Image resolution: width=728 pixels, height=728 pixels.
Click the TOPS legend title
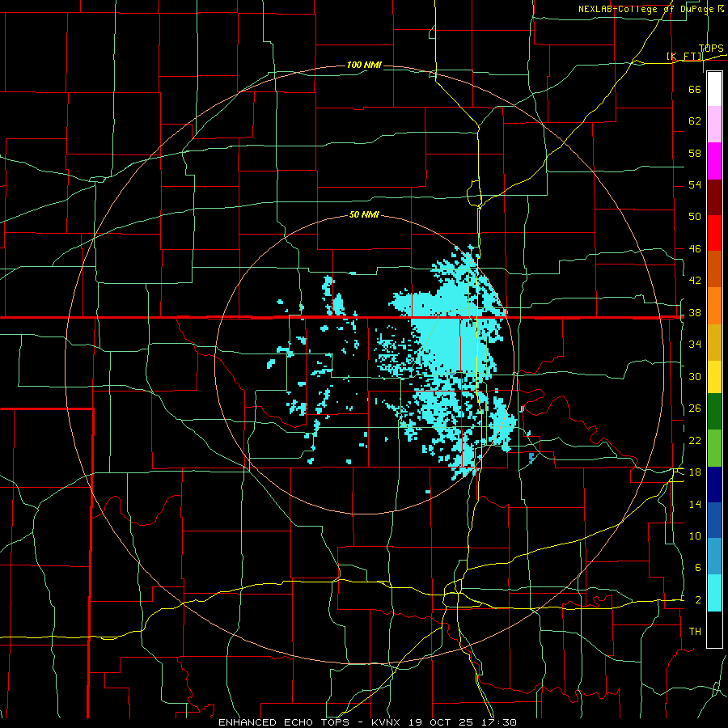click(711, 48)
